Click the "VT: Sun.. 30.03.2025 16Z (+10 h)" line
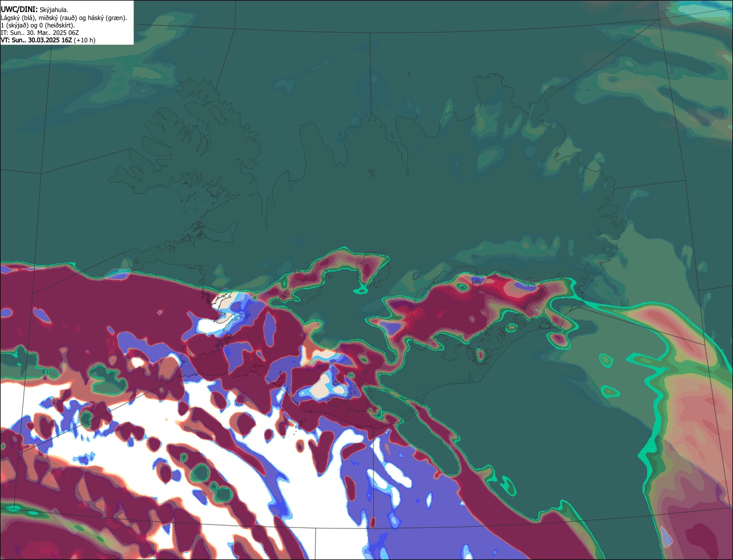 (x=48, y=40)
